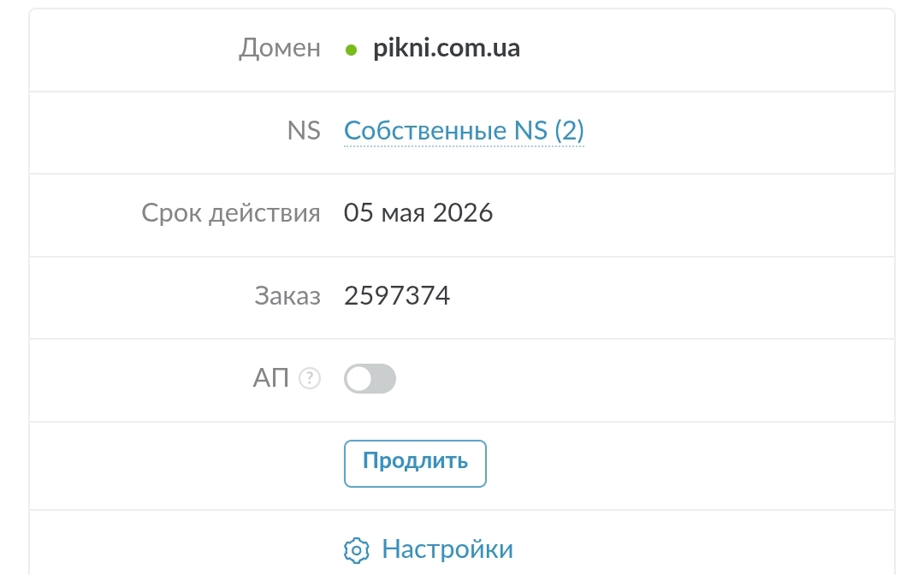Click the Домен field label
The width and height of the screenshot is (924, 575).
click(x=280, y=49)
